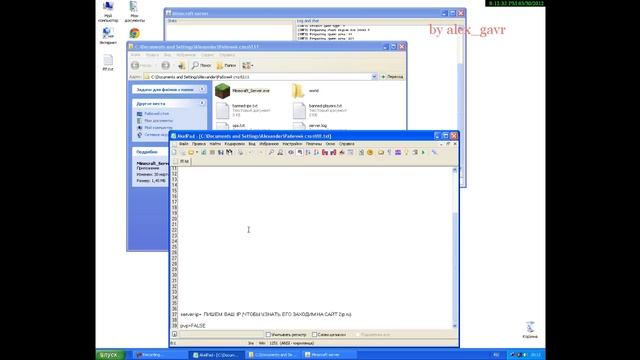Click the pvp=FALSE line in AkelPad
The height and width of the screenshot is (360, 640).
tap(193, 326)
